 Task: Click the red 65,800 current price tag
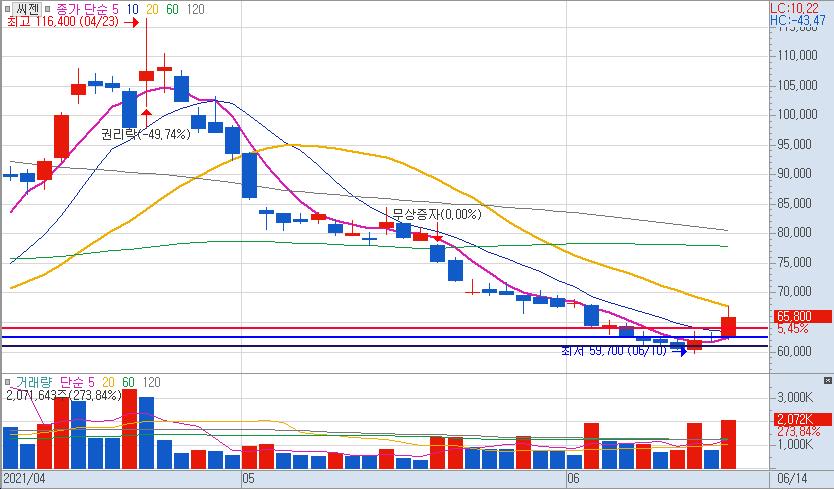pyautogui.click(x=801, y=317)
